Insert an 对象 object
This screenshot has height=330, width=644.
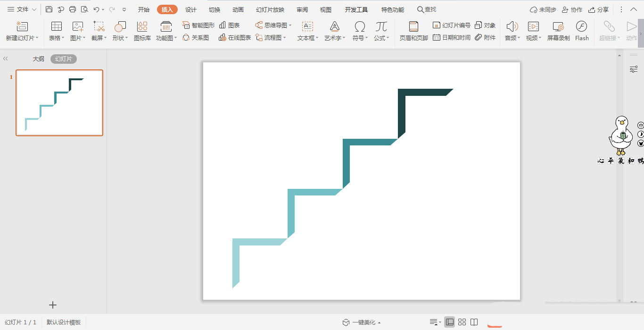(x=485, y=25)
